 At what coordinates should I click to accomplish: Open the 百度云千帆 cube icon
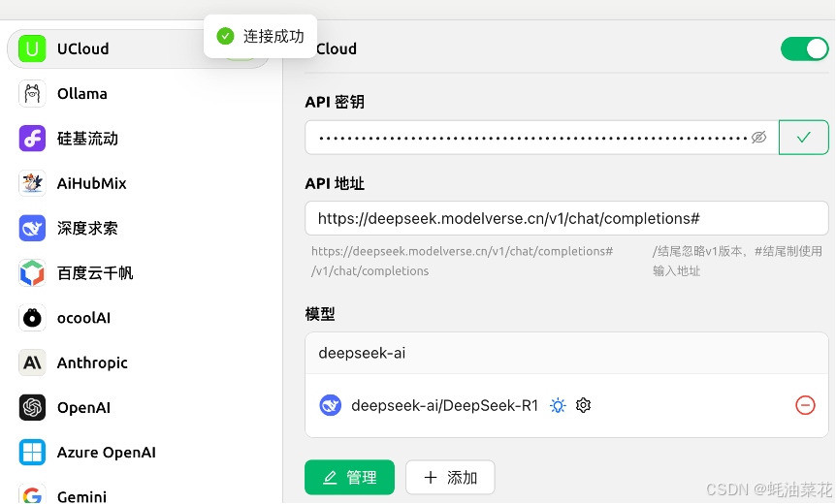point(32,272)
